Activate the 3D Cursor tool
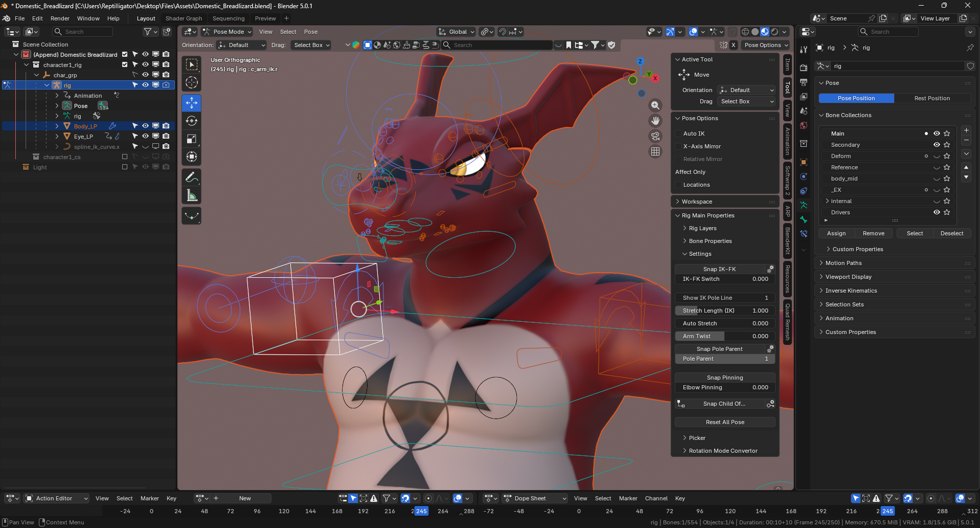Image resolution: width=980 pixels, height=528 pixels. [x=192, y=82]
